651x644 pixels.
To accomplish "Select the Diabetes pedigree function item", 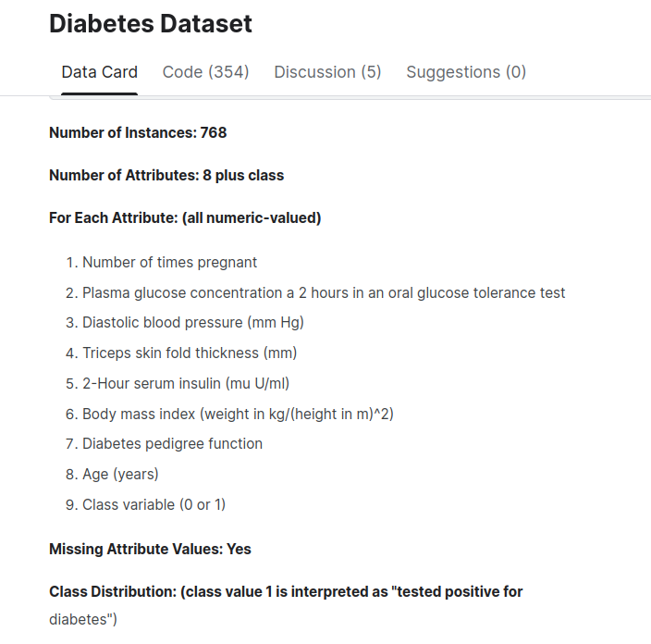I will (172, 443).
